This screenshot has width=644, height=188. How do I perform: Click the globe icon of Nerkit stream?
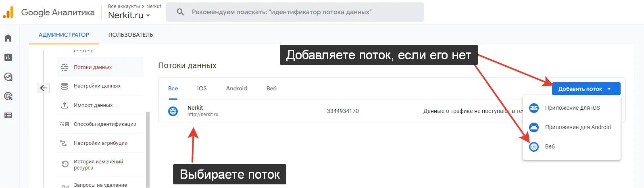click(173, 111)
